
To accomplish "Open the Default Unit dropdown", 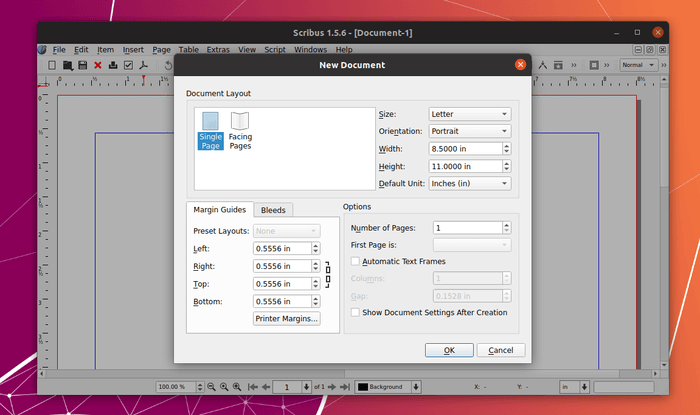I will click(x=470, y=183).
